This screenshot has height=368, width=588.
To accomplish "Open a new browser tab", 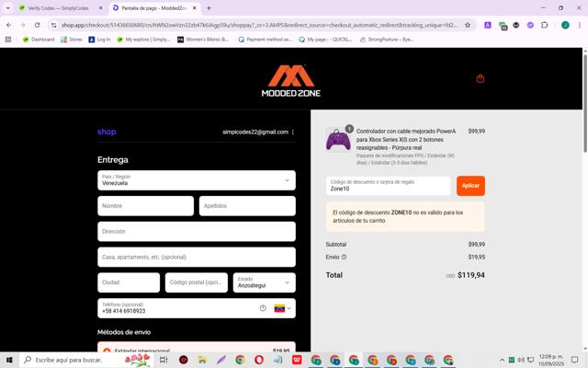I will (x=209, y=8).
